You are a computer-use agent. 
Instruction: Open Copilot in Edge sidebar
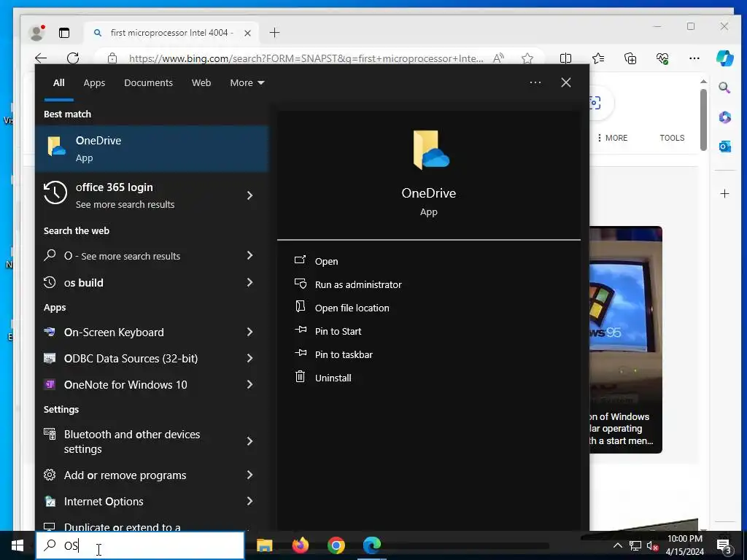[724, 58]
